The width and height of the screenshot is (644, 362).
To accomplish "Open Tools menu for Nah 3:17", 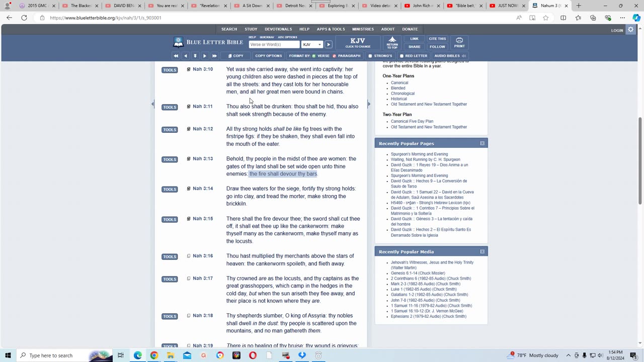I will coord(170,279).
